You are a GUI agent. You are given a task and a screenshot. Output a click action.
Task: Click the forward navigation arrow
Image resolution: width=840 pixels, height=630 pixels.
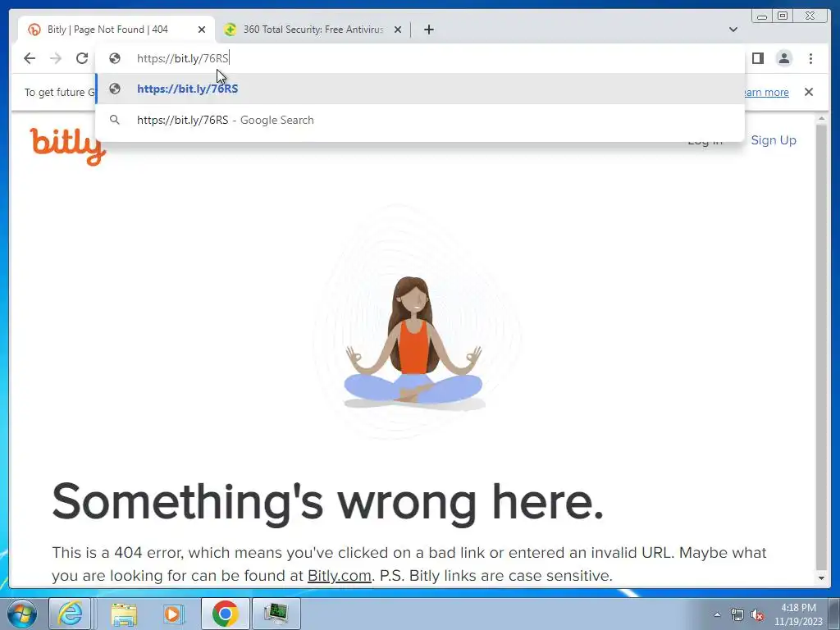tap(56, 58)
